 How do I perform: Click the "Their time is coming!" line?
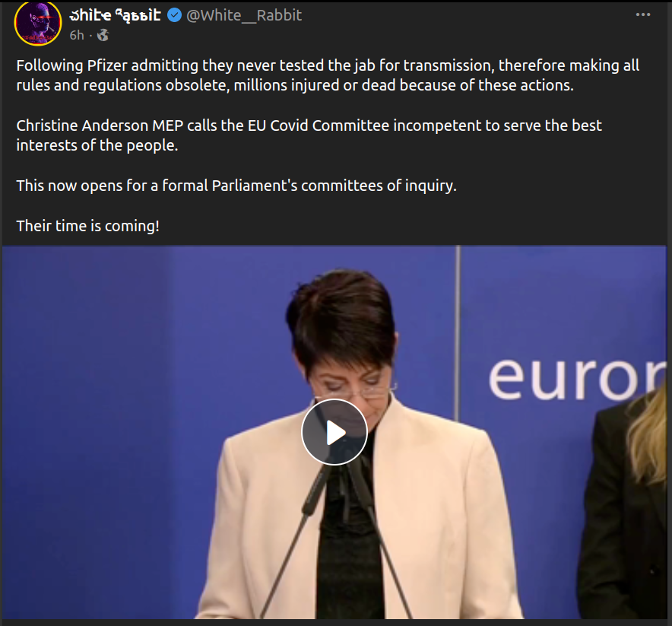[x=88, y=226]
